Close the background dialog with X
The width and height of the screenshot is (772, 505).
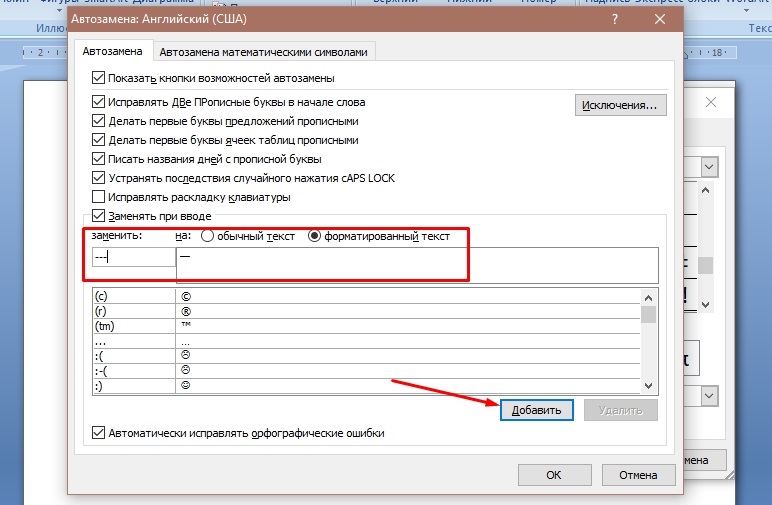tap(710, 102)
